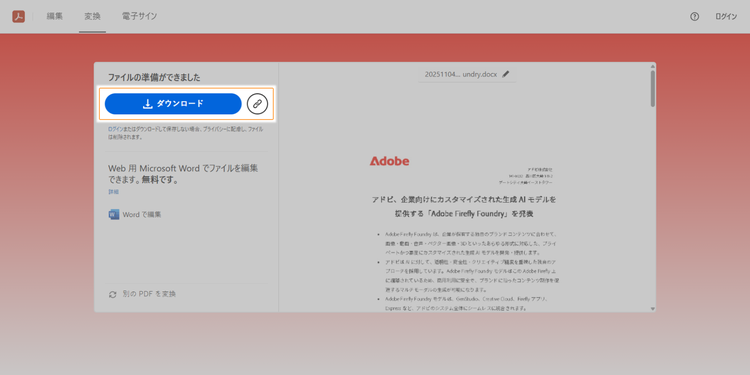Click 別の PDF を変換

(149, 294)
